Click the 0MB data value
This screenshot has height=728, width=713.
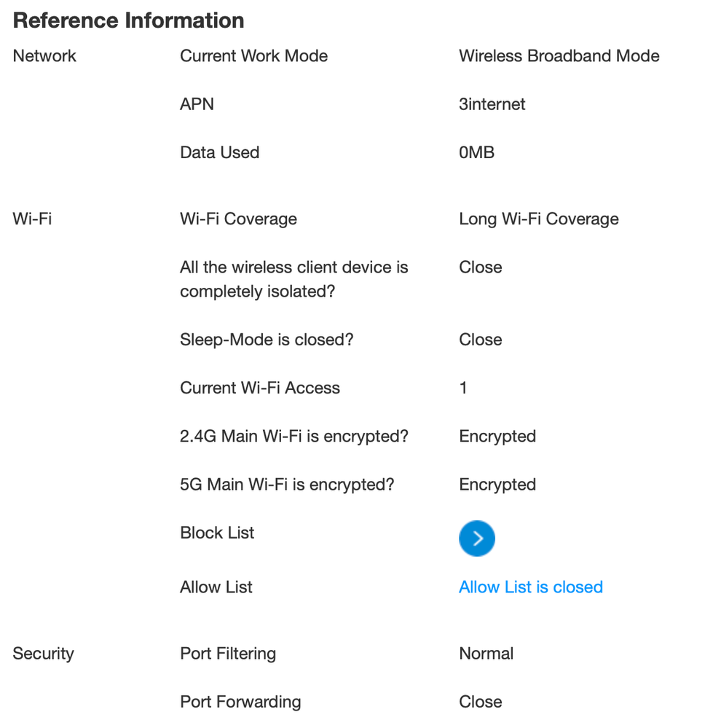coord(476,152)
